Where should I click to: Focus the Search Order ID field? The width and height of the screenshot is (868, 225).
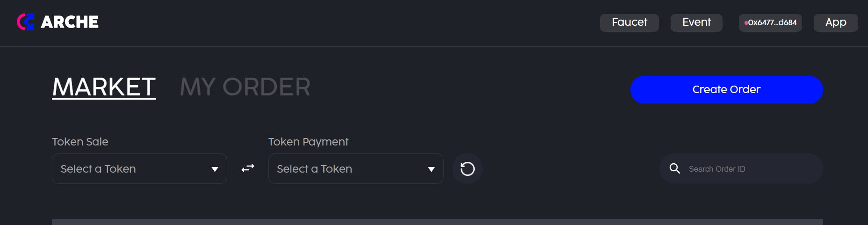(748, 169)
